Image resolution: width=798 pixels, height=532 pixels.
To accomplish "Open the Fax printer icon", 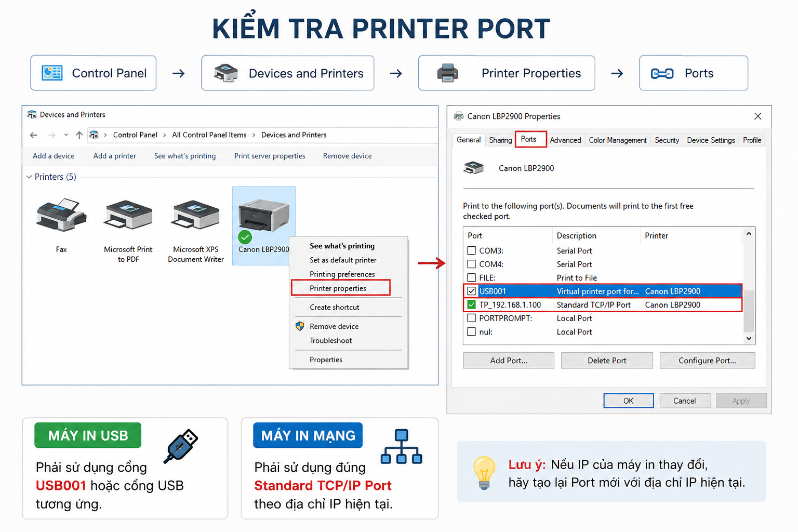I will [x=61, y=215].
